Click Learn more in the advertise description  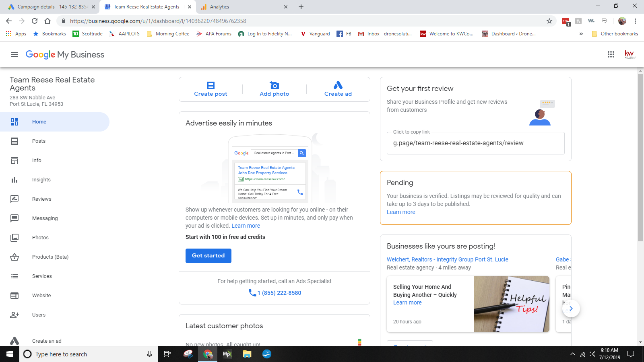pyautogui.click(x=246, y=226)
